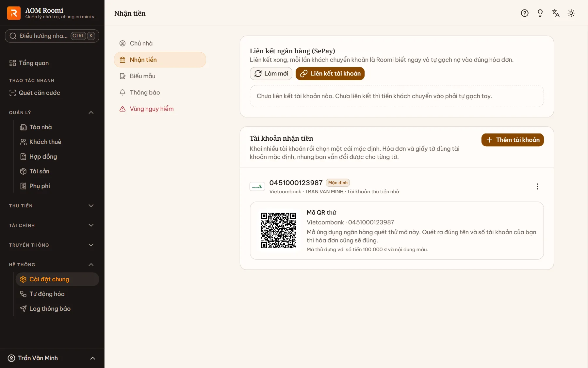Image resolution: width=588 pixels, height=368 pixels.
Task: Open Khách thuê in the sidebar
Action: 57,142
